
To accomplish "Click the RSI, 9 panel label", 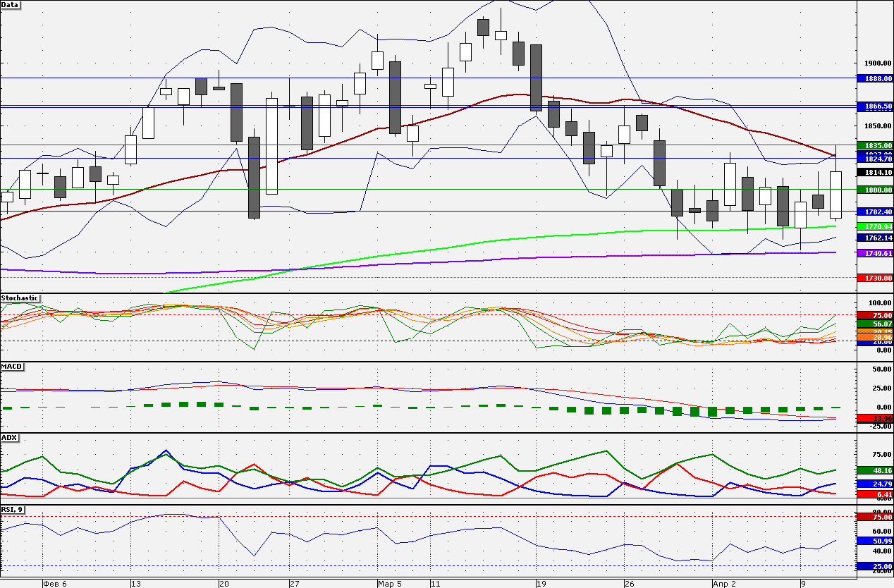I will 13,509.
